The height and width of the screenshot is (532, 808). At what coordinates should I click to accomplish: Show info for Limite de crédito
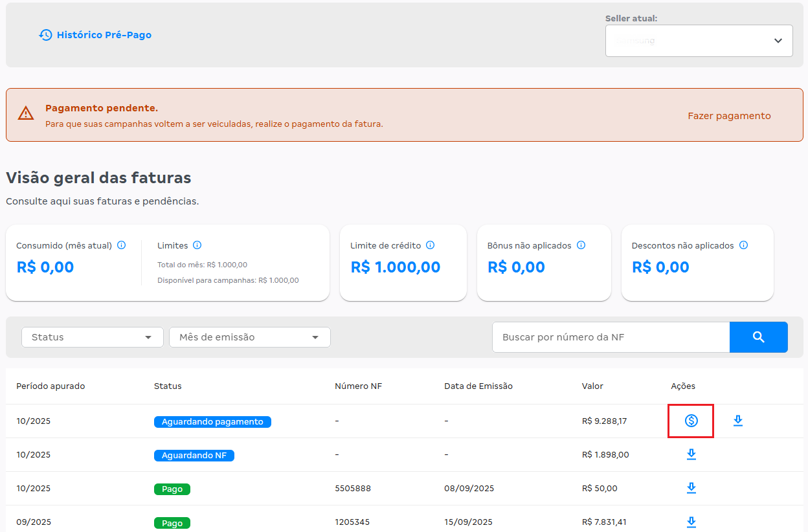[430, 245]
